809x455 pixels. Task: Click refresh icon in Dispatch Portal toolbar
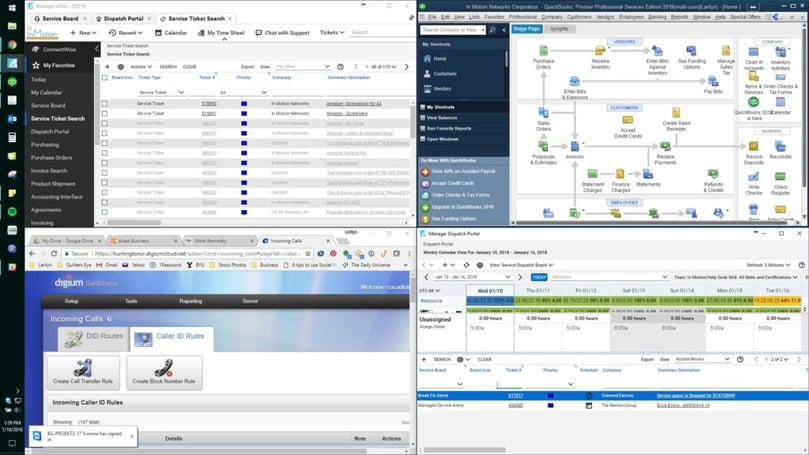click(466, 265)
